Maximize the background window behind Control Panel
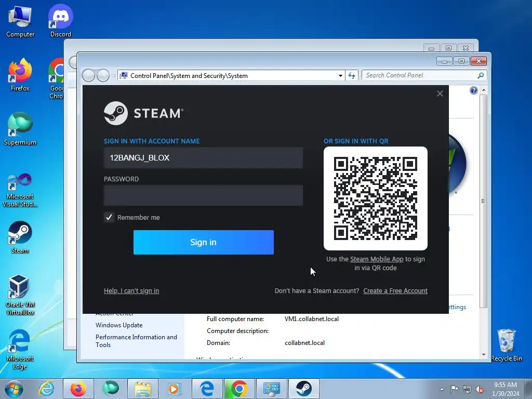The height and width of the screenshot is (399, 532). pyautogui.click(x=448, y=48)
